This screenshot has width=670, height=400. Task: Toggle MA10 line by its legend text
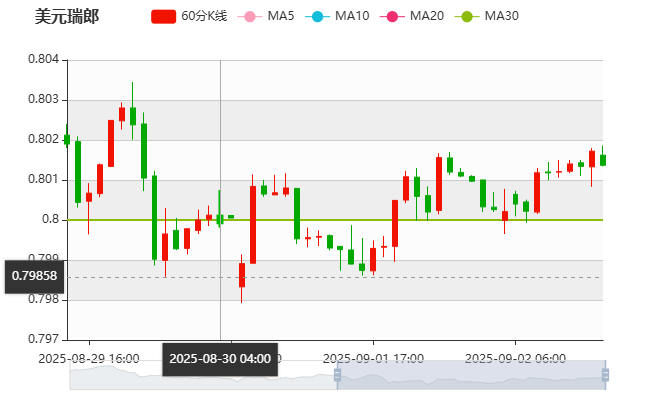coord(352,17)
